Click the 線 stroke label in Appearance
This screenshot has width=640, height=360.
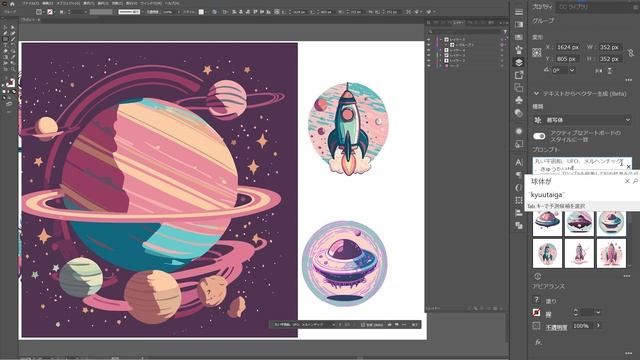click(x=549, y=314)
